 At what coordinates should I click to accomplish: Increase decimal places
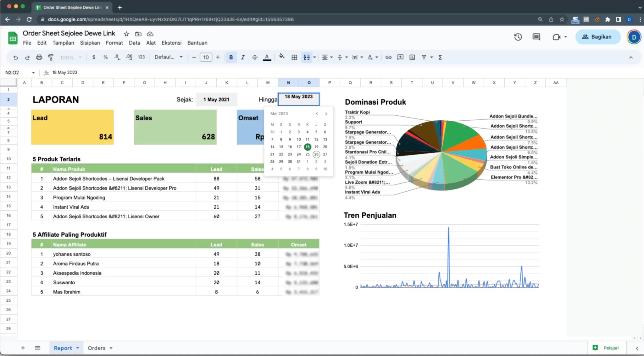pyautogui.click(x=129, y=57)
